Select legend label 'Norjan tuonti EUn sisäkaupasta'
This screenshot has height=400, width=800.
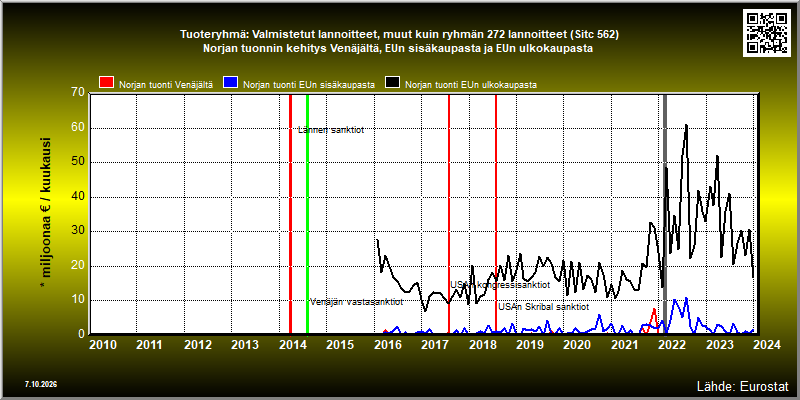pyautogui.click(x=309, y=85)
